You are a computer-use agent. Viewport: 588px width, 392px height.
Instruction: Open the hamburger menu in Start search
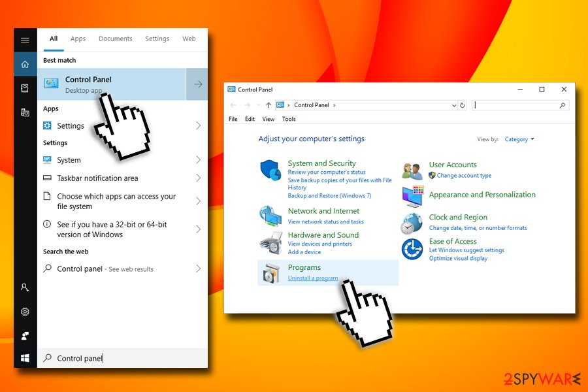coord(25,40)
